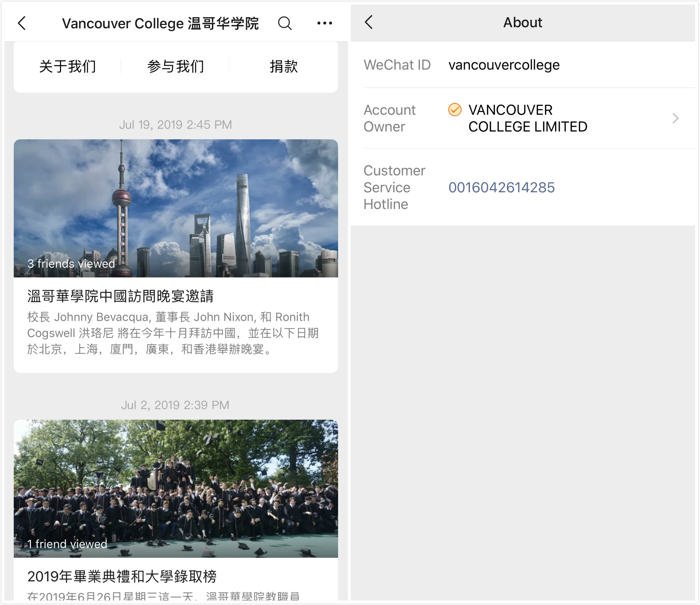Tap the Account Owner label
Screen dimensions: 700x605
pos(389,118)
